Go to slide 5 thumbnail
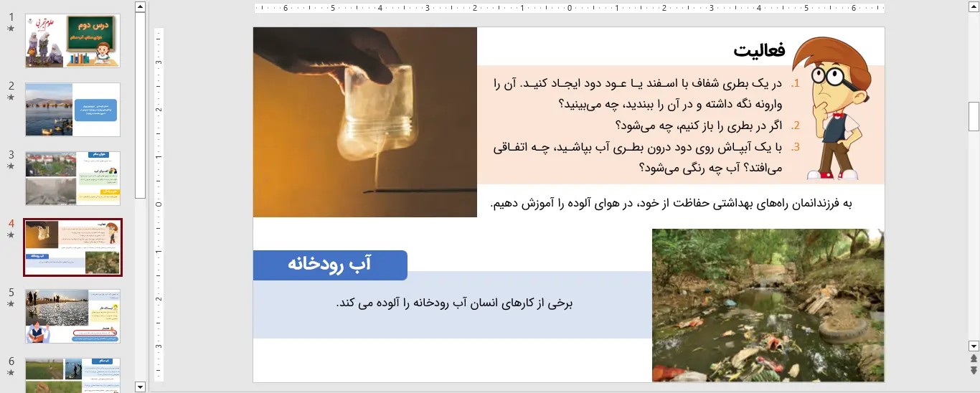980x393 pixels. 72,316
